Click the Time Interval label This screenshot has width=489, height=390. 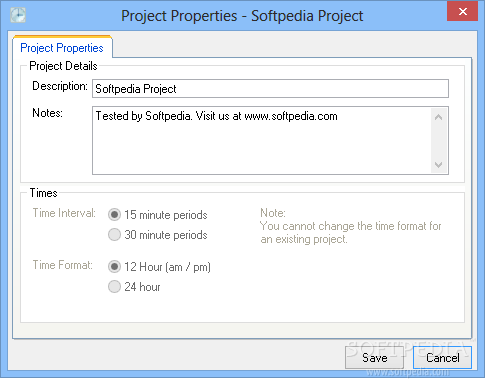click(64, 213)
